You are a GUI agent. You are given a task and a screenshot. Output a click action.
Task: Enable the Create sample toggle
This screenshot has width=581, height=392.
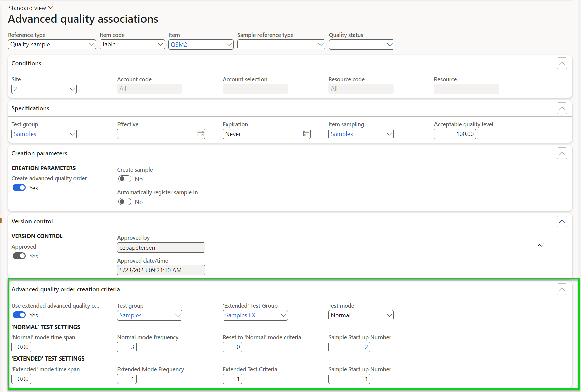(125, 179)
